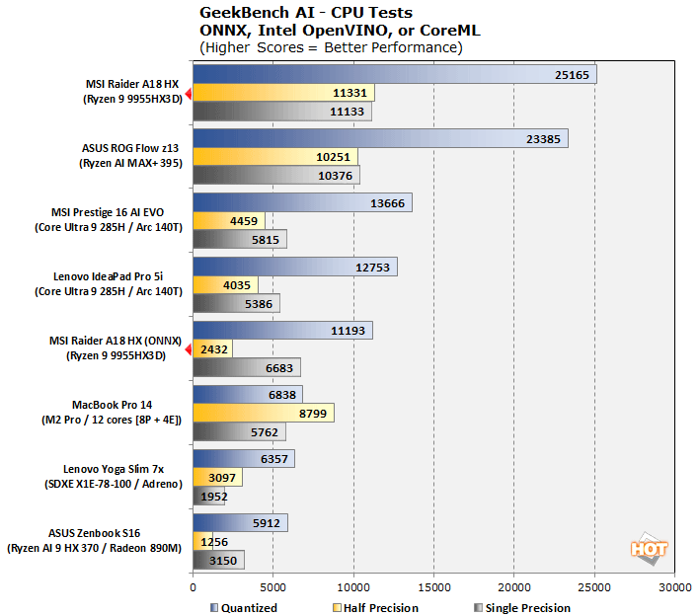Screen dimensions: 699x616
Task: Click the value 10376
Action: (x=336, y=176)
